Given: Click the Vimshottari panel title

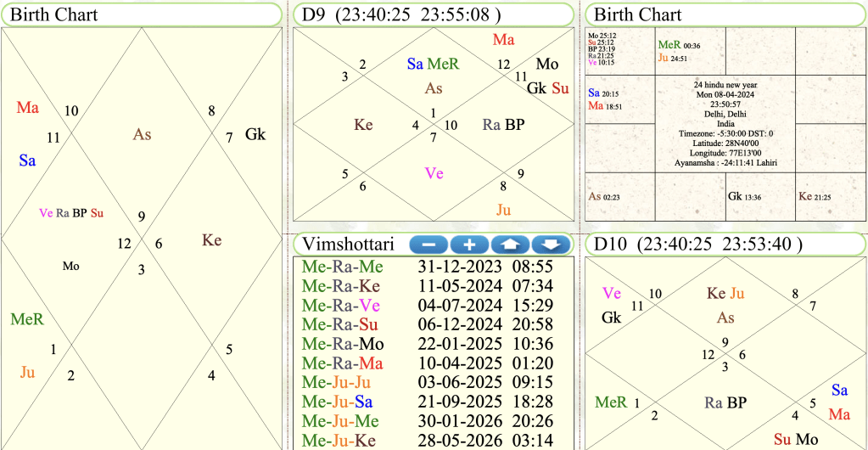Looking at the screenshot, I should [x=347, y=245].
